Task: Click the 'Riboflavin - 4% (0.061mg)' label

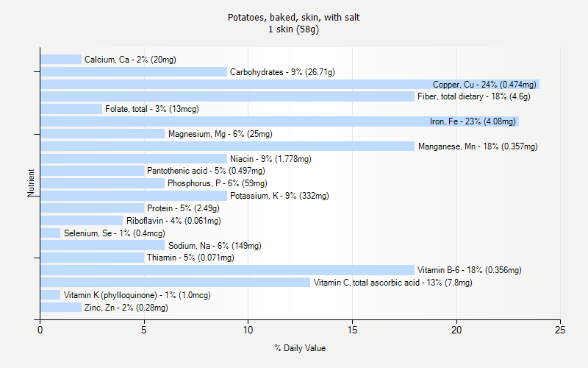Action: (x=173, y=220)
